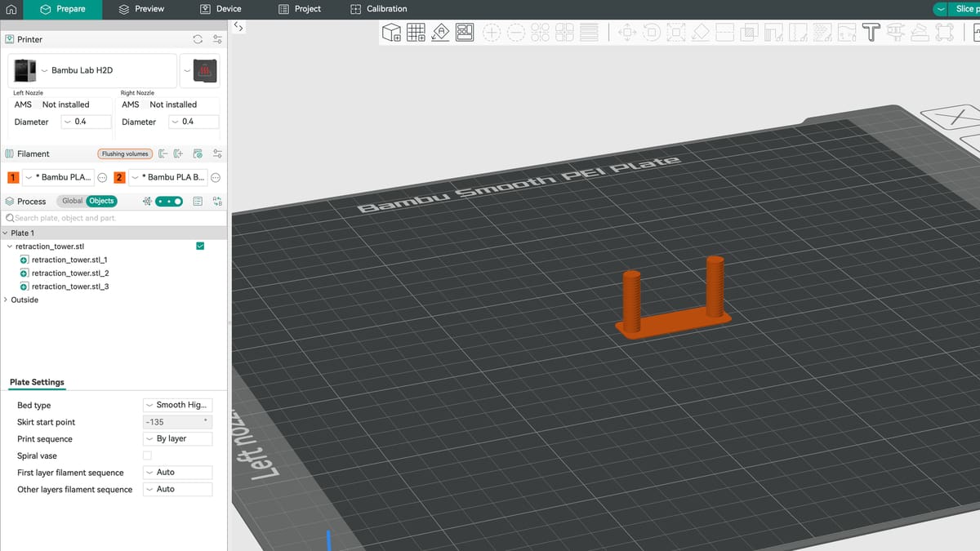The image size is (980, 551).
Task: Click the Add object cube icon
Action: [392, 33]
